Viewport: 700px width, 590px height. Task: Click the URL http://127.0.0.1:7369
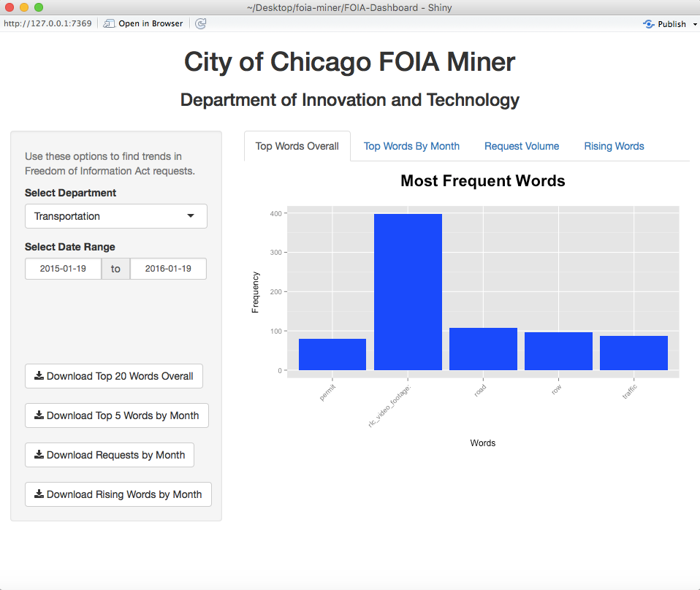[47, 23]
